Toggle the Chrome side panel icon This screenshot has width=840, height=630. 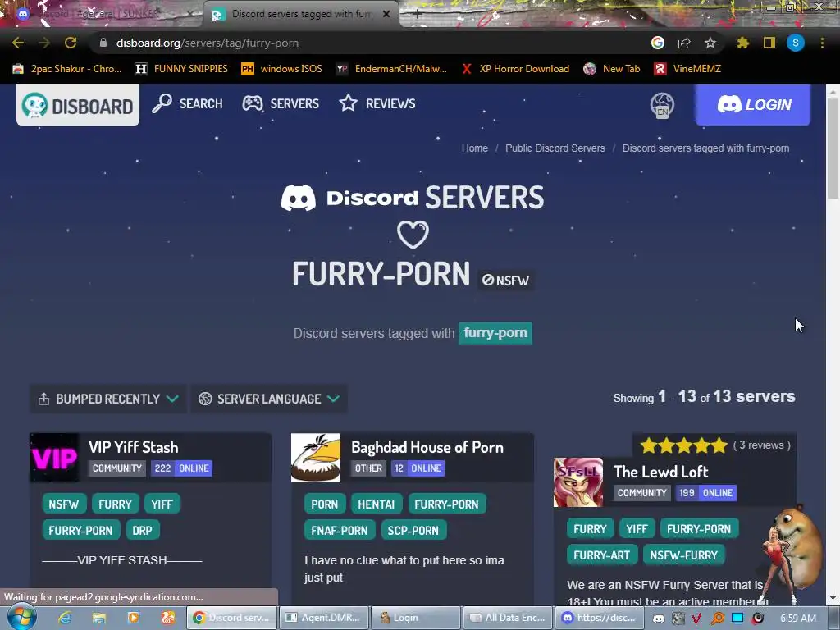[769, 43]
